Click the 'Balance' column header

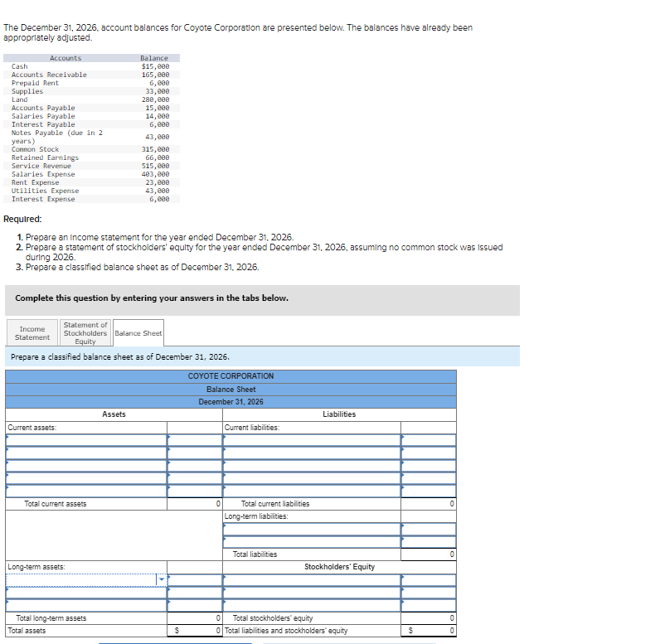tap(154, 58)
